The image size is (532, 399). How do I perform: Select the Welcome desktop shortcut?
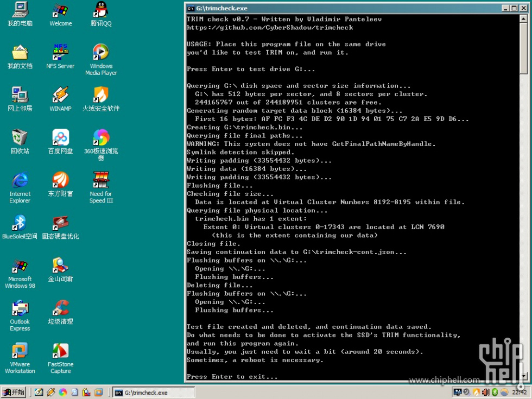coord(60,14)
